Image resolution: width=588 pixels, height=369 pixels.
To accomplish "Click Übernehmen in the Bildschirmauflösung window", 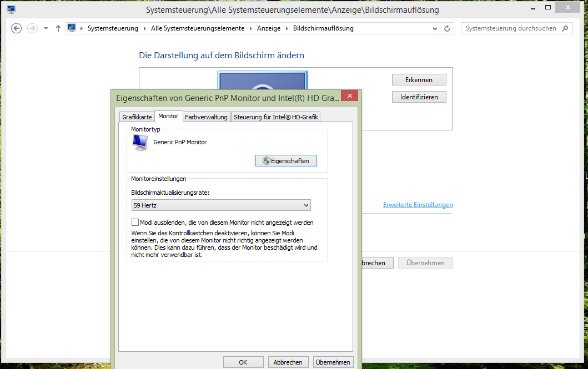I will [425, 262].
